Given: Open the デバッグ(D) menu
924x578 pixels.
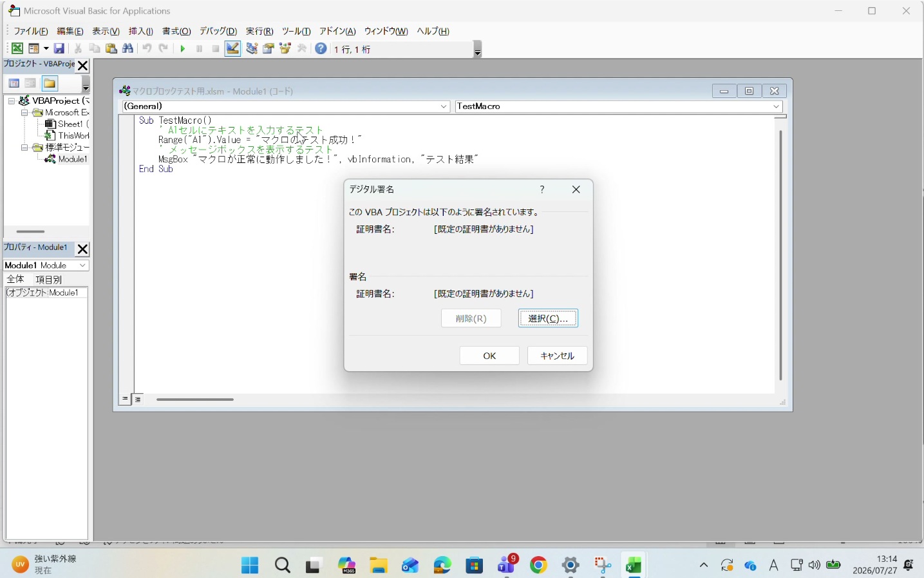Looking at the screenshot, I should click(x=218, y=31).
